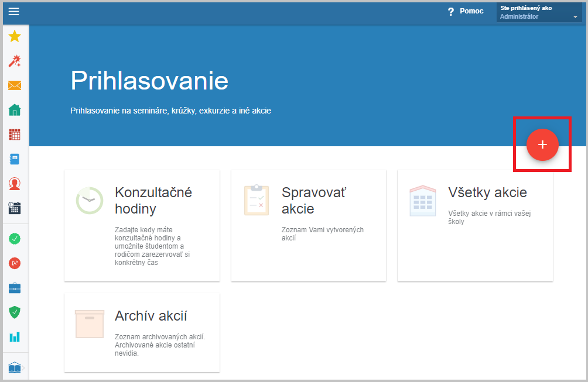Image resolution: width=588 pixels, height=382 pixels.
Task: Click the yellow star favorites icon
Action: [x=15, y=36]
